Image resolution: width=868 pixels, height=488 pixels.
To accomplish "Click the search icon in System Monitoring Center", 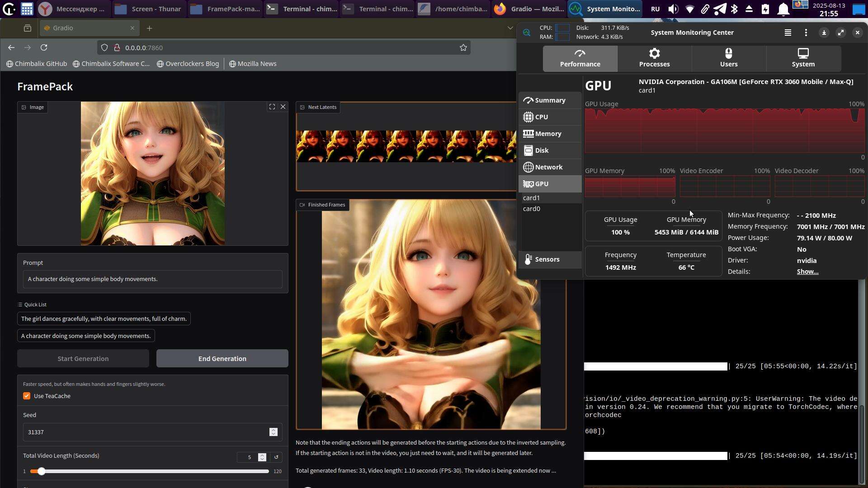I will (527, 33).
